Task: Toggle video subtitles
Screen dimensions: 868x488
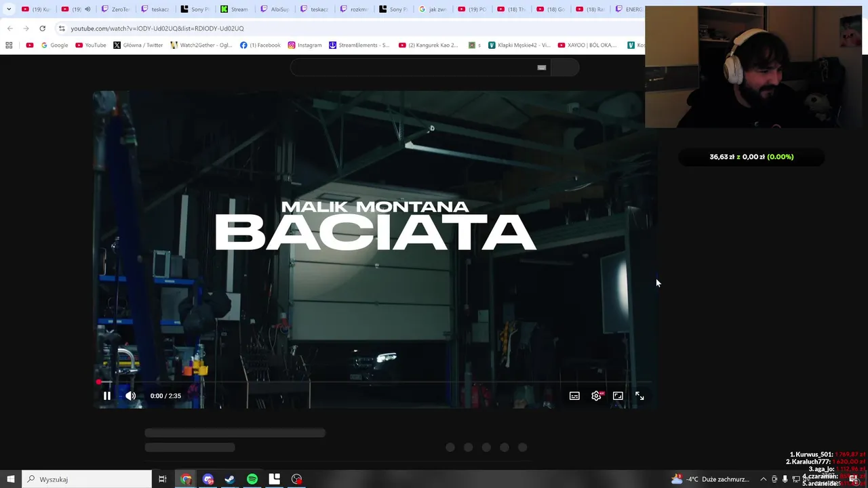Action: (x=574, y=396)
